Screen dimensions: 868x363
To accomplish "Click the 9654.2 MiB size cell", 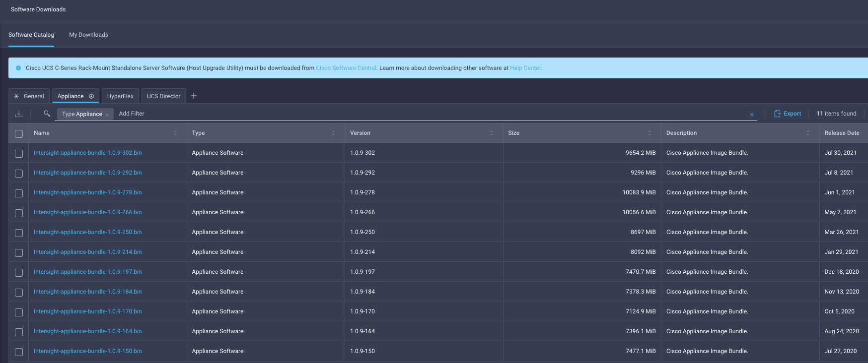I will pos(641,153).
